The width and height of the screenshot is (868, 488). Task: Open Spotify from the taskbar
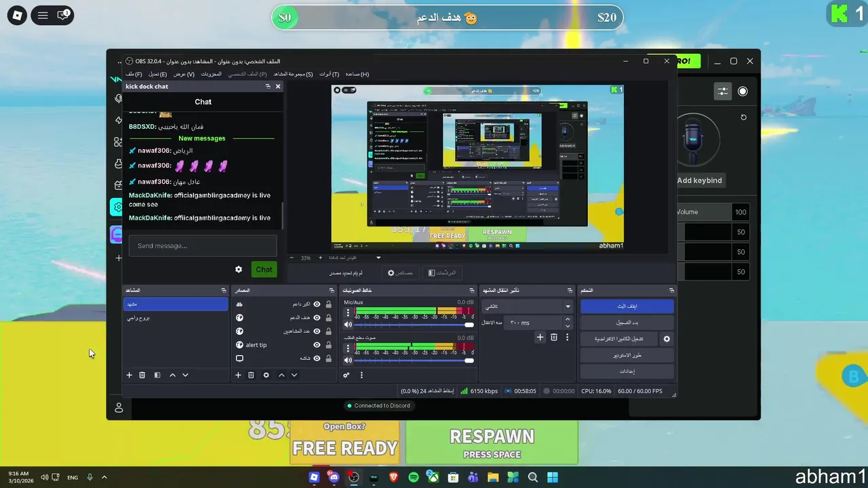pos(414,477)
